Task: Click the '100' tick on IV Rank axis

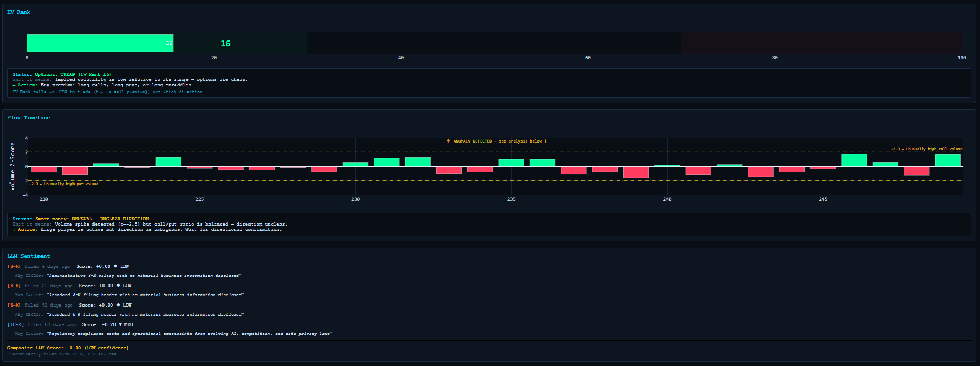Action: pos(962,58)
